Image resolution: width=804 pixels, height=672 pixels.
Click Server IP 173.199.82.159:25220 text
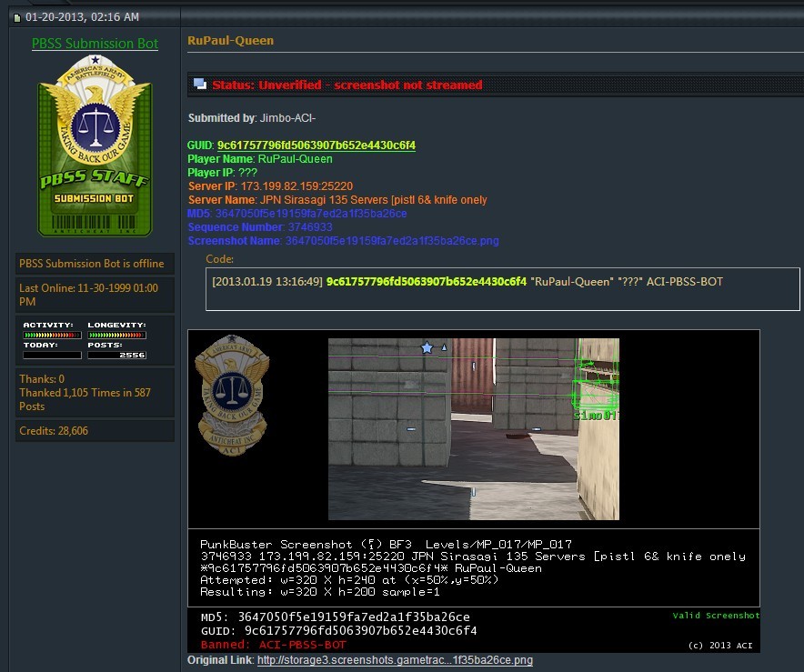(270, 186)
